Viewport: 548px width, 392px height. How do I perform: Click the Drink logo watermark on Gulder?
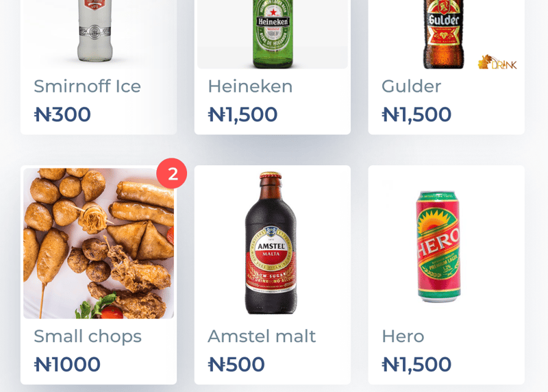[x=497, y=63]
